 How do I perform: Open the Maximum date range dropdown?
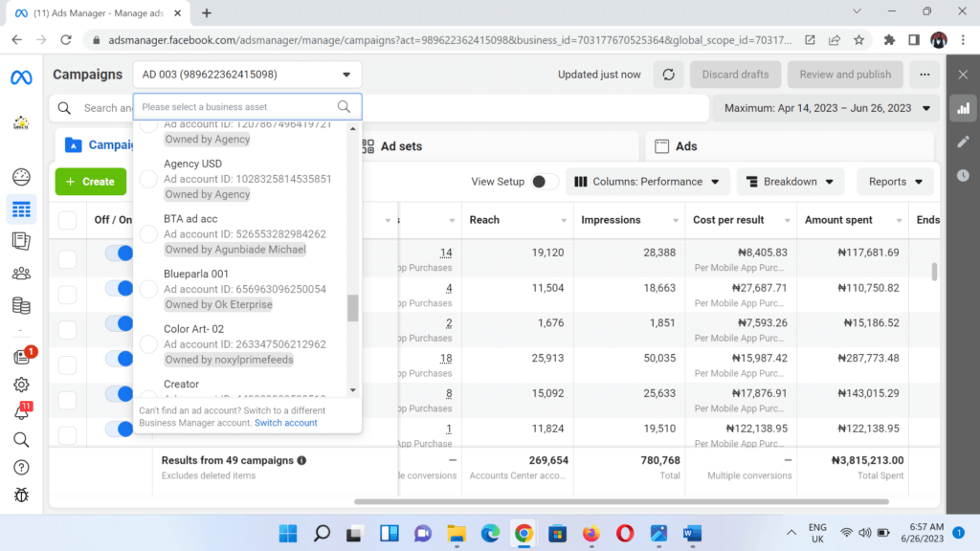pos(827,108)
